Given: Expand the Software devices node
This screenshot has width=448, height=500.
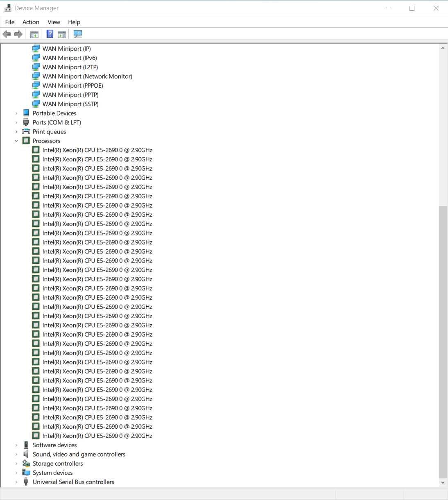Looking at the screenshot, I should [x=16, y=445].
